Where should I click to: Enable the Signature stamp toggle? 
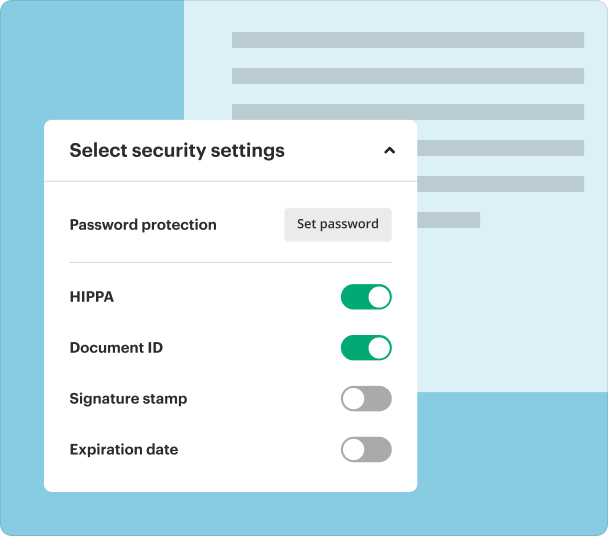(x=366, y=398)
